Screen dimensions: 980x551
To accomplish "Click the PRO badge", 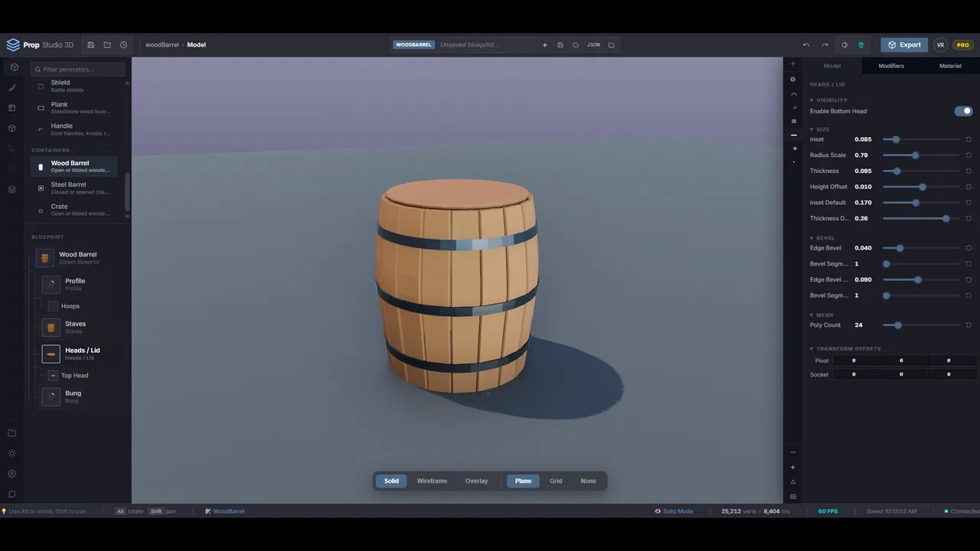I will [962, 45].
